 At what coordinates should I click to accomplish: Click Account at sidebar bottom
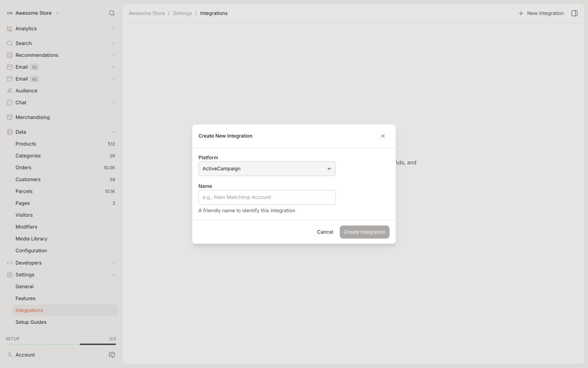click(x=25, y=355)
